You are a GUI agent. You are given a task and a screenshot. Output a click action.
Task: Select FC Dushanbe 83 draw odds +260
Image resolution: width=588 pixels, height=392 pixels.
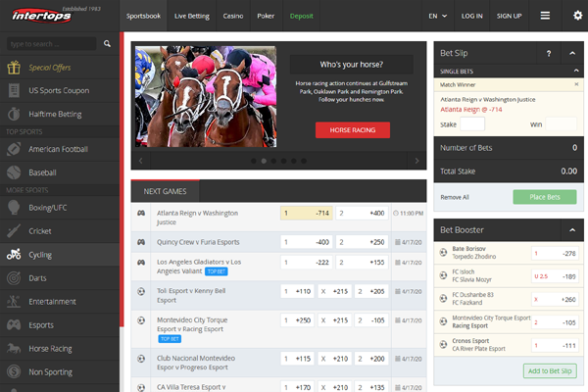click(x=555, y=299)
